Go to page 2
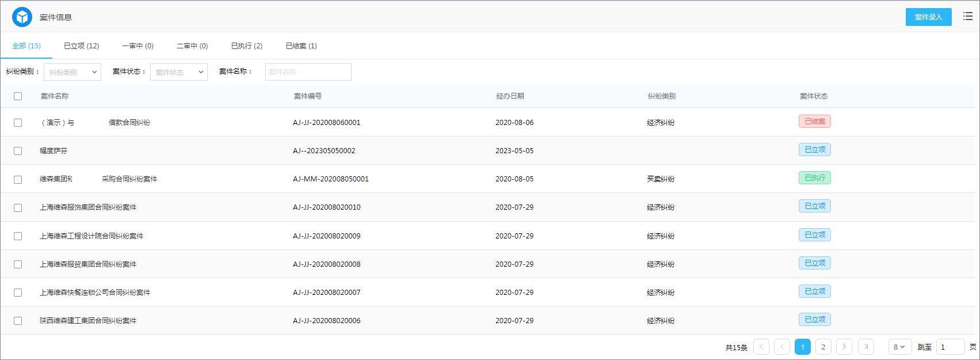The width and height of the screenshot is (980, 360). (x=823, y=347)
